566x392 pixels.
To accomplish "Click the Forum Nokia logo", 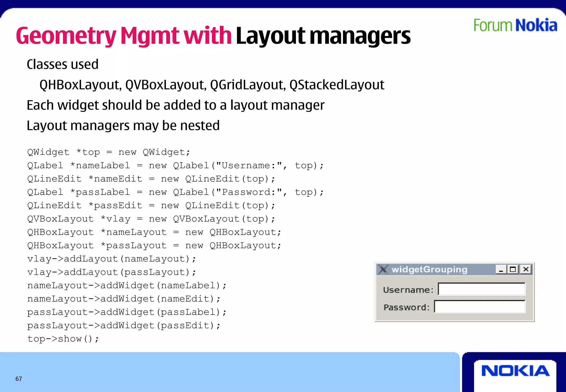I will (515, 25).
